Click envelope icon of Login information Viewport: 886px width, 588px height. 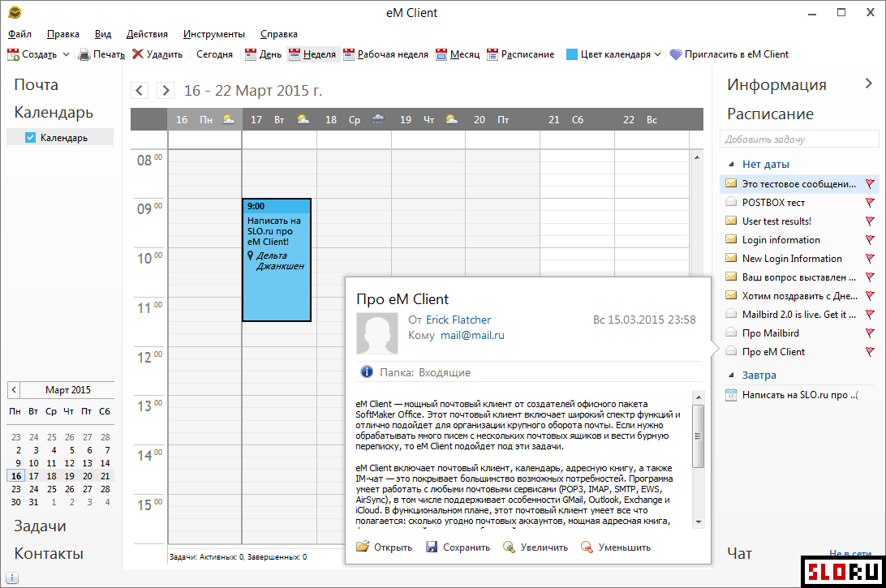731,239
